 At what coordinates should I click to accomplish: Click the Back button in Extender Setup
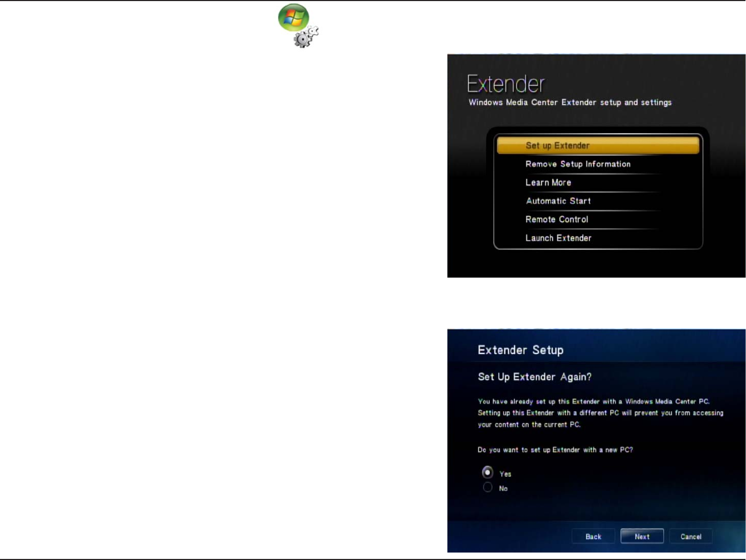(x=593, y=537)
